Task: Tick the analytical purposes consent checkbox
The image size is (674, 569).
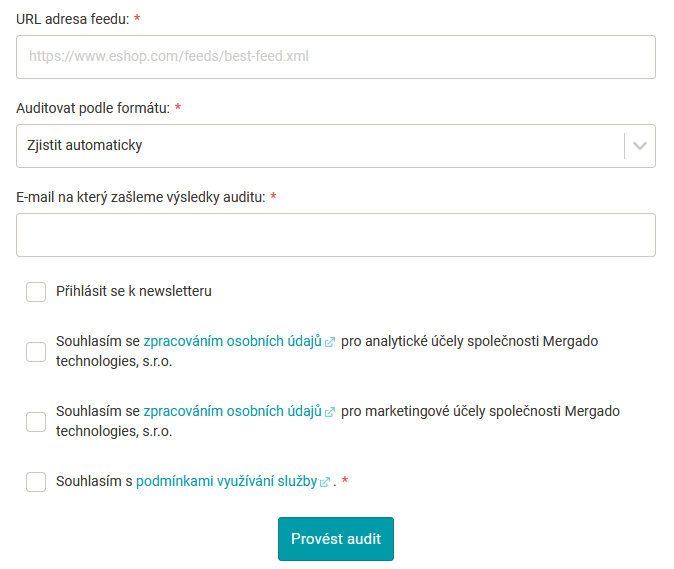Action: pyautogui.click(x=36, y=351)
